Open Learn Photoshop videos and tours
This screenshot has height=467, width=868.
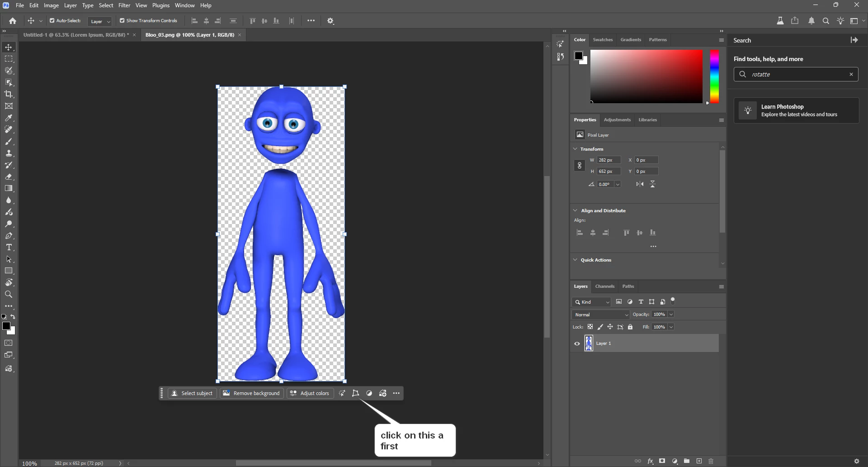[797, 110]
